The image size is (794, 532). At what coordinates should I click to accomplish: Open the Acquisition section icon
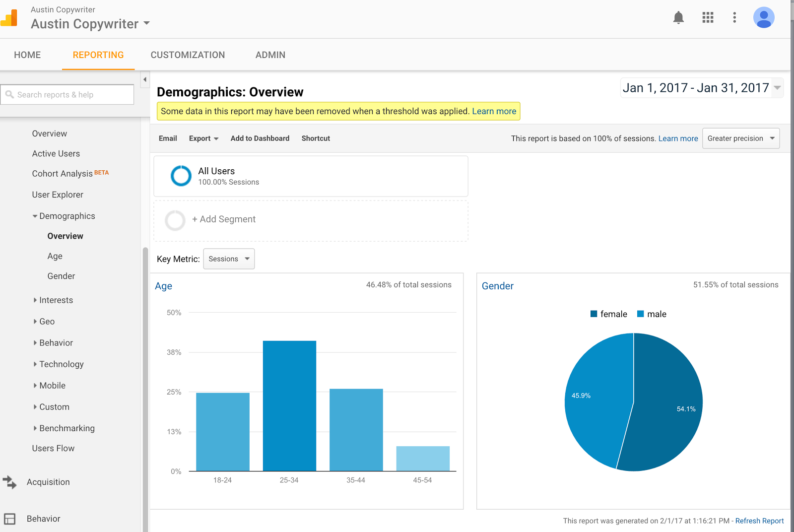(x=9, y=482)
